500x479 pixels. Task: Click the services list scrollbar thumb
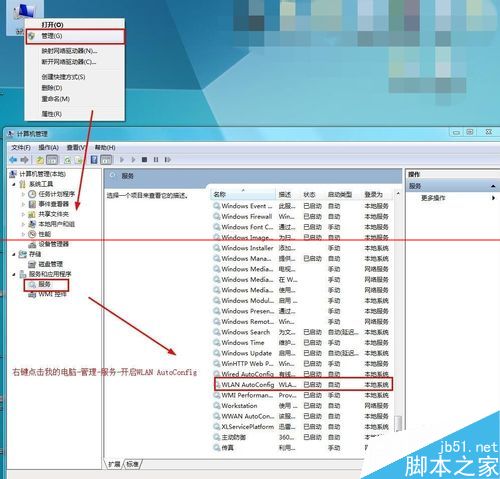(x=398, y=423)
